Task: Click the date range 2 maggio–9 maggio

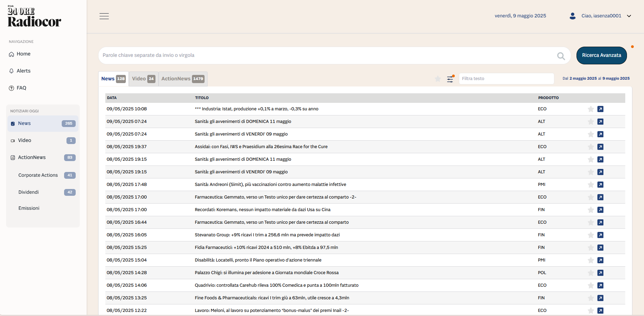Action: [596, 78]
